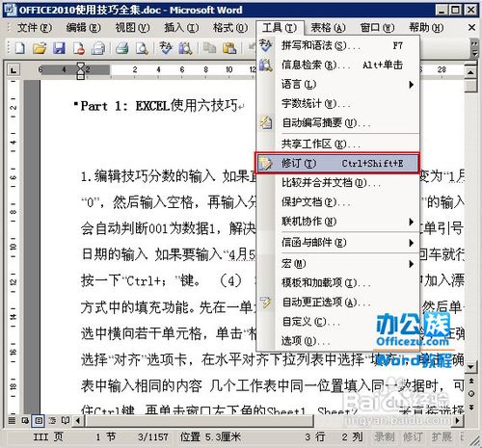This screenshot has height=448, width=482.
Task: Close the document with the menu bar X
Action: coord(471,28)
